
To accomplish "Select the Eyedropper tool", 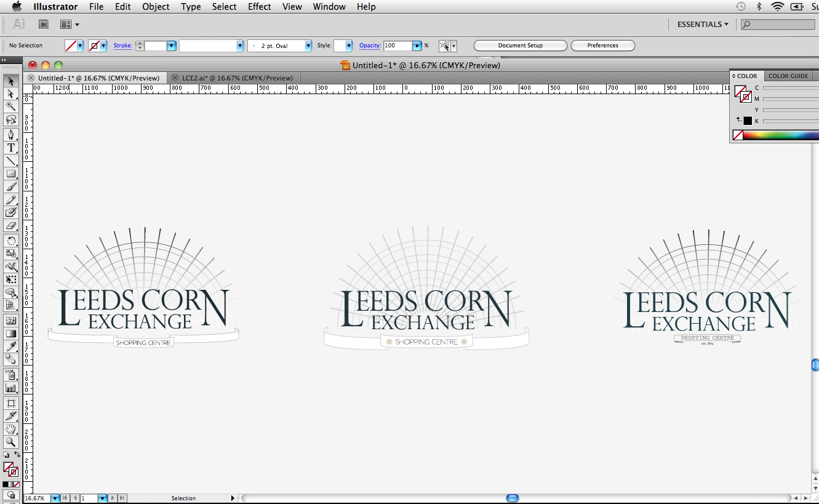I will [x=11, y=346].
